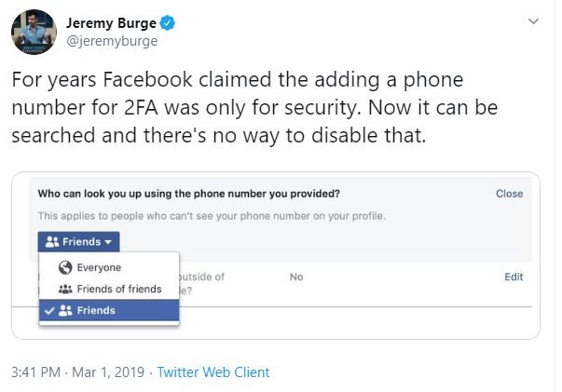Click the checkmark on the highlighted Friends option

[49, 311]
